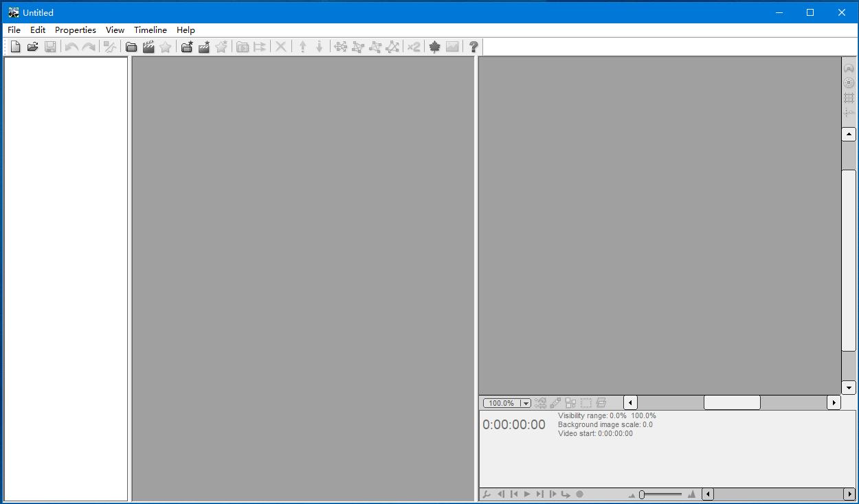Click the question mark help icon
The width and height of the screenshot is (859, 504).
pos(473,47)
